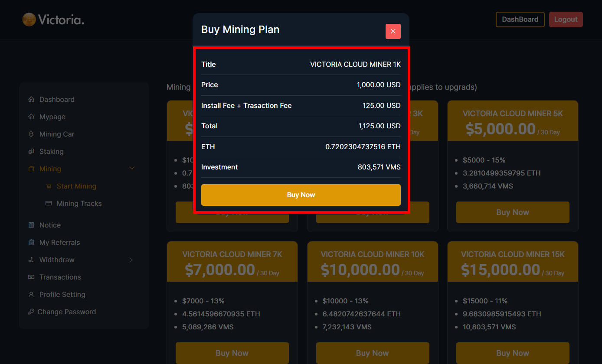This screenshot has height=364, width=602.
Task: Go to My Referrals page
Action: (59, 243)
